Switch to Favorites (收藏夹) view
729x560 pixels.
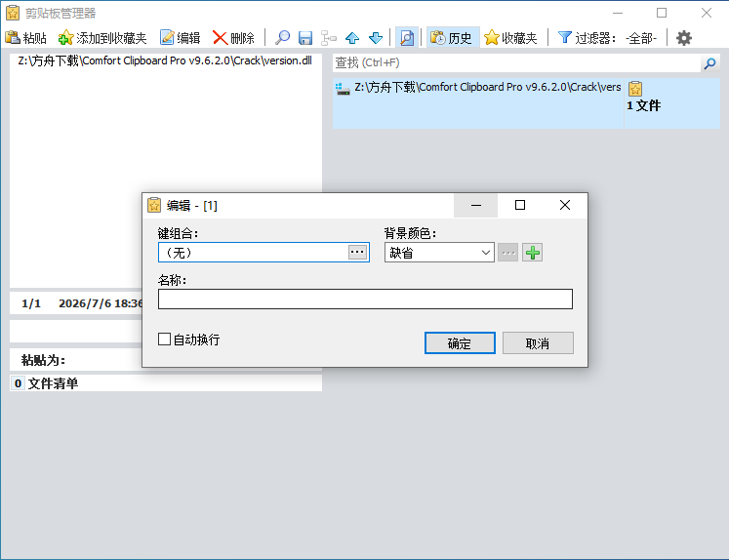(510, 38)
